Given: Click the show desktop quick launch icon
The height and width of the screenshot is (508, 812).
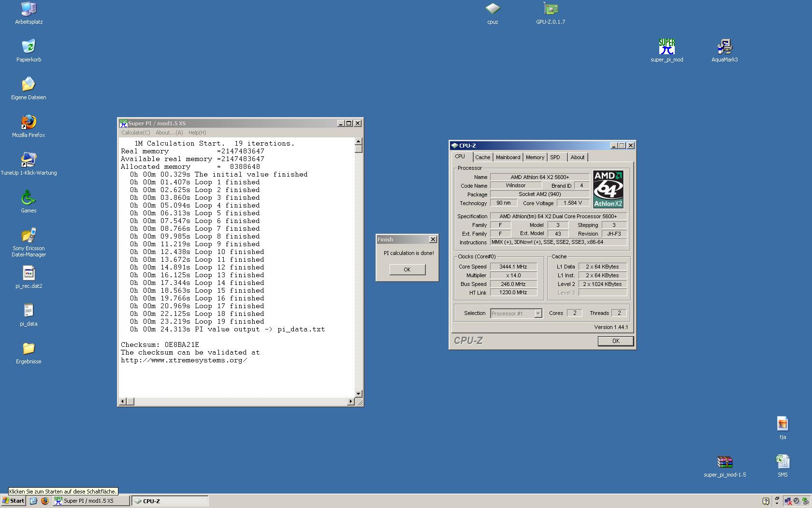Looking at the screenshot, I should click(x=33, y=501).
